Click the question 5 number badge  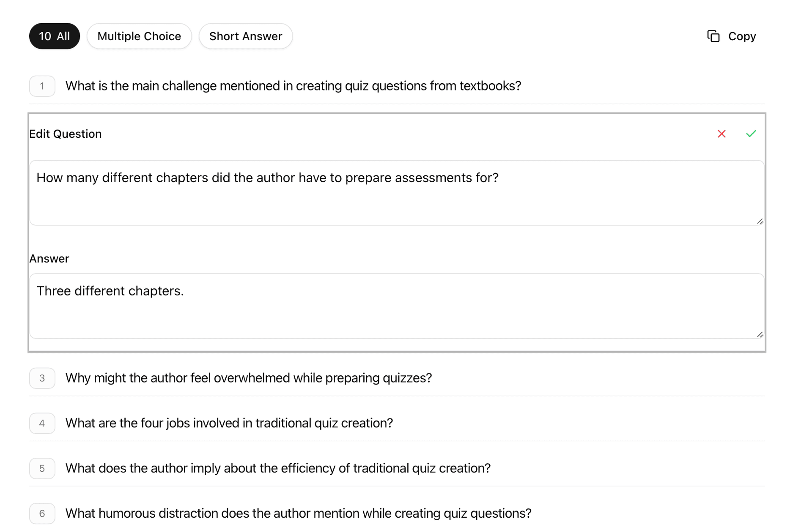[42, 468]
